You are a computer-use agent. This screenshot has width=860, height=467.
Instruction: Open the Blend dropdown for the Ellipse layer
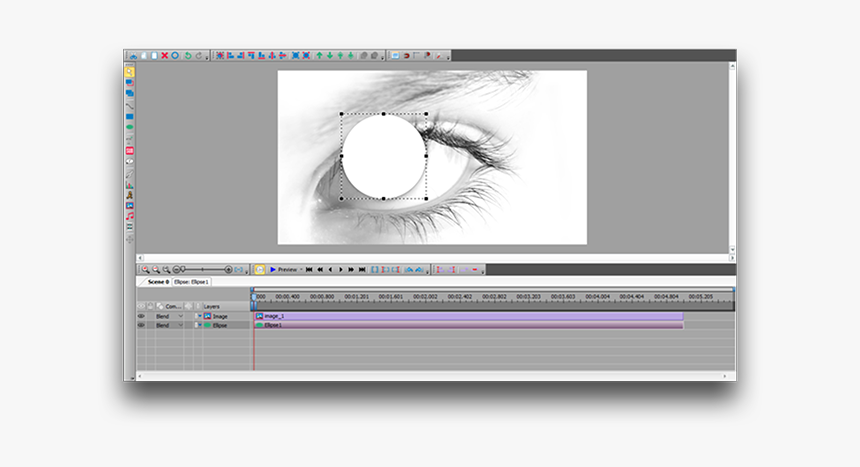pos(181,325)
